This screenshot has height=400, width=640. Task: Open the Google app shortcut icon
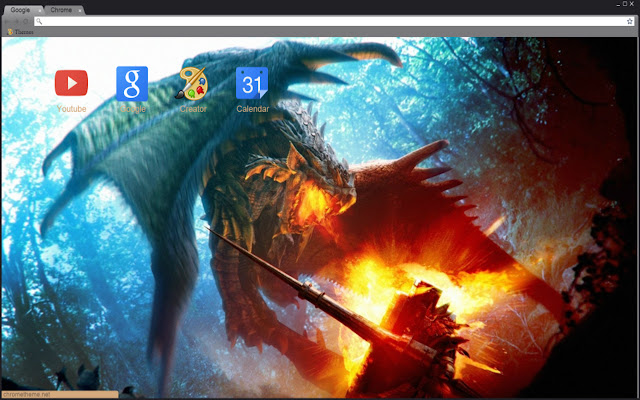[132, 84]
